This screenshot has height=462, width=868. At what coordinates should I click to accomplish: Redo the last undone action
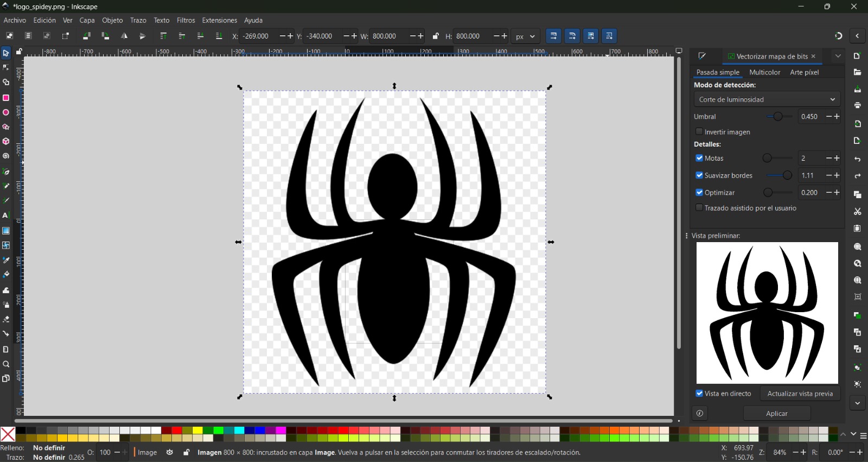click(x=858, y=176)
